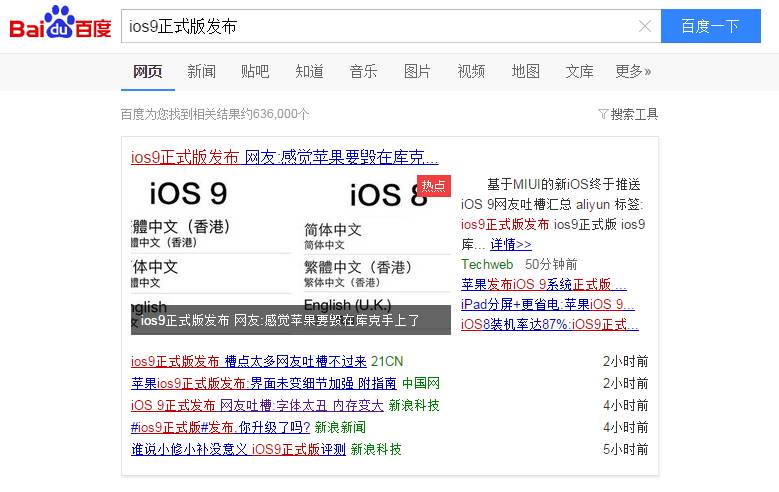Open link iPad分屏+更省电:苹果iOS 9...

[547, 304]
